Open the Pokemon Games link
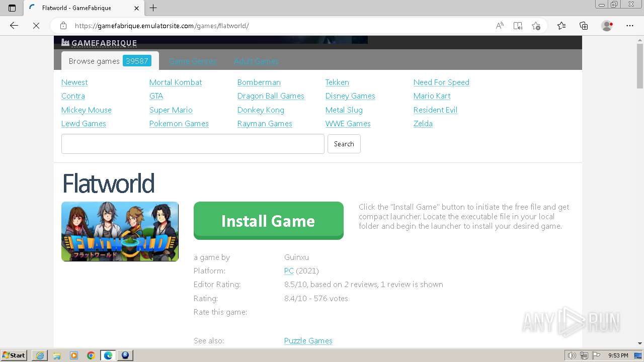 (x=179, y=124)
